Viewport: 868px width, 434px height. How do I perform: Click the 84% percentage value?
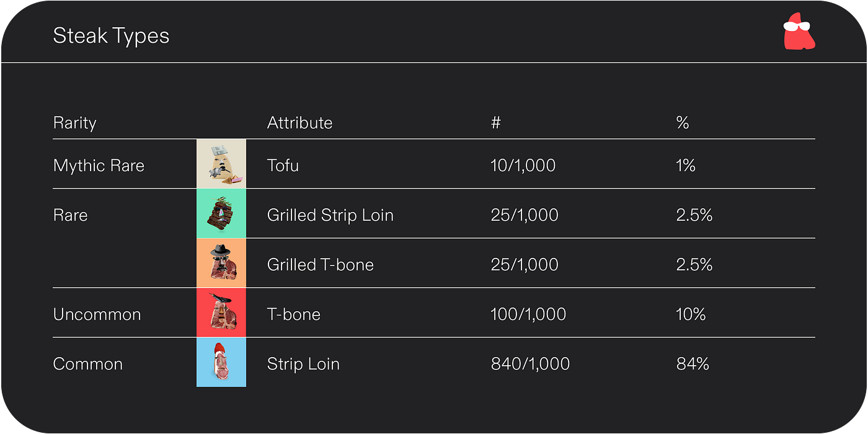[693, 364]
